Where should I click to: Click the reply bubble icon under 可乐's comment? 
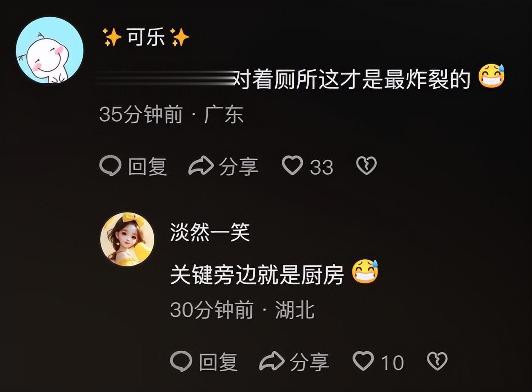pos(110,166)
